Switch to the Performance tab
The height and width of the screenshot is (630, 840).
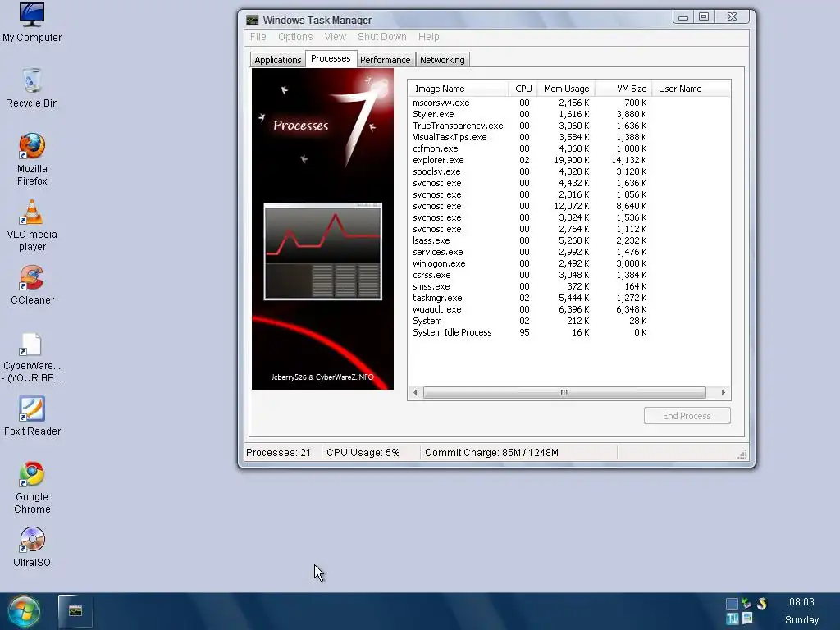click(386, 60)
